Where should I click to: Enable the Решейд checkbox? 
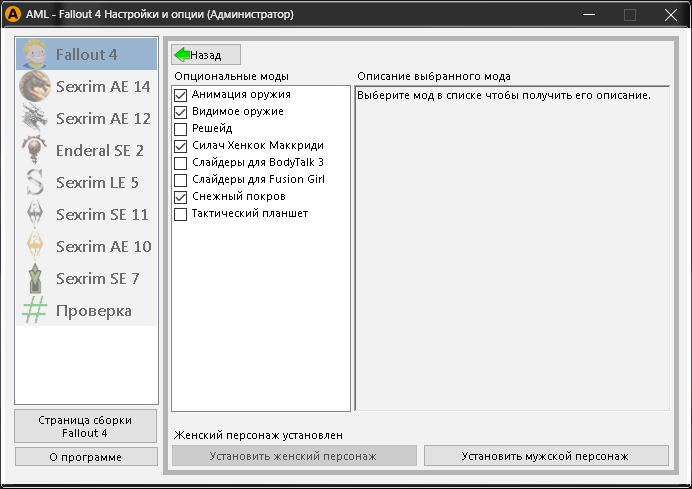coord(181,129)
